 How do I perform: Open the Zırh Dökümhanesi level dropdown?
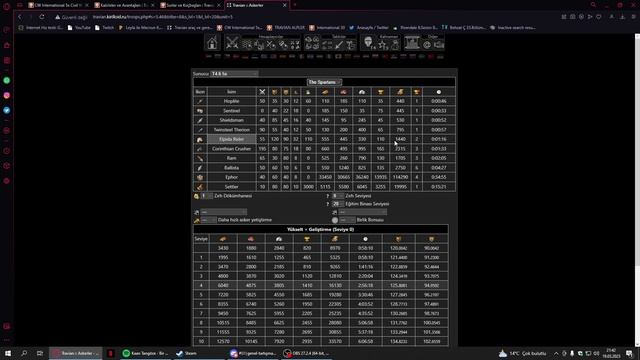tap(207, 196)
